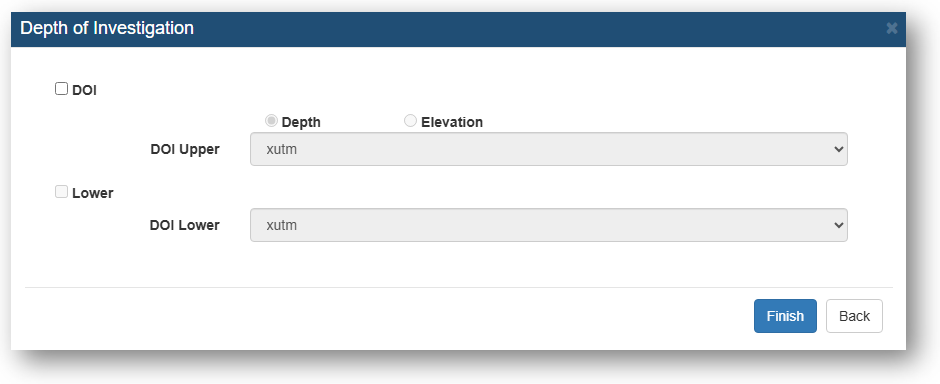Open the DOI Upper dropdown

tap(549, 149)
